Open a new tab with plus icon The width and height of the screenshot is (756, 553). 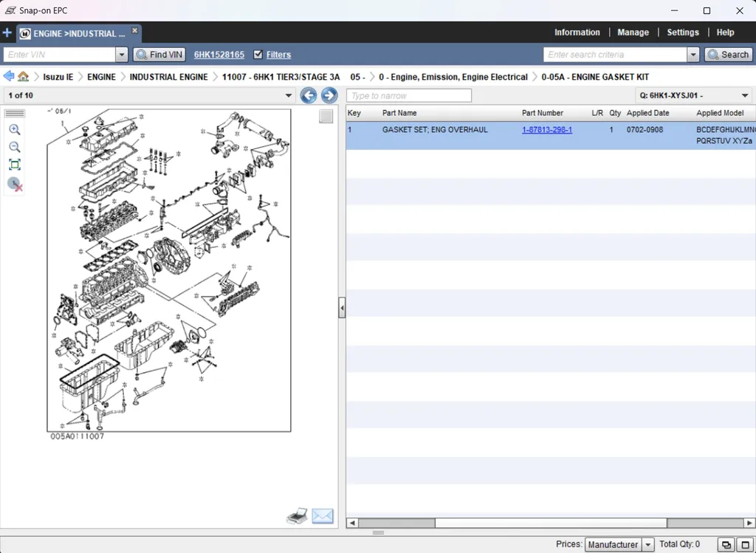(x=7, y=32)
